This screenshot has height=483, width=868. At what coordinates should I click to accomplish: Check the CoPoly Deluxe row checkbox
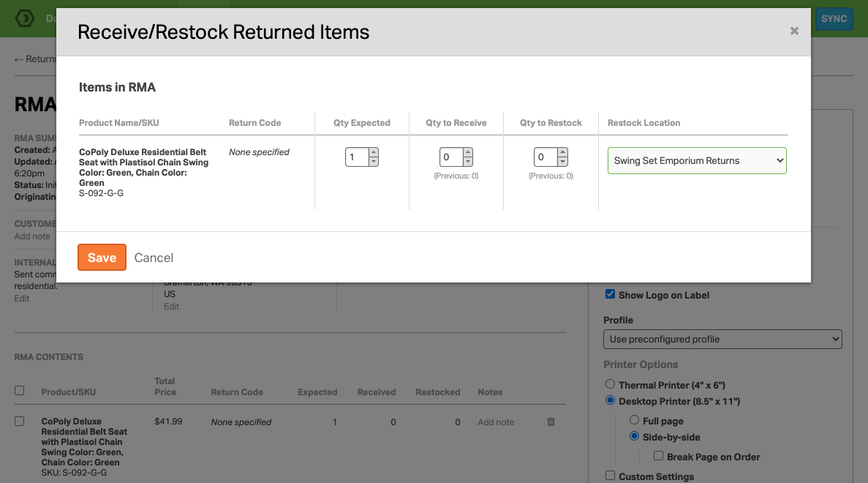19,421
